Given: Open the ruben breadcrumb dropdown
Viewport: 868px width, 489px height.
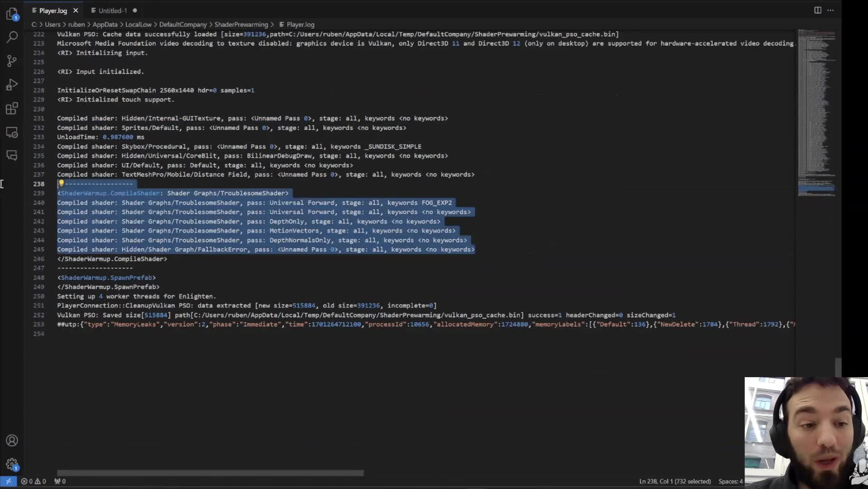Looking at the screenshot, I should pos(77,24).
